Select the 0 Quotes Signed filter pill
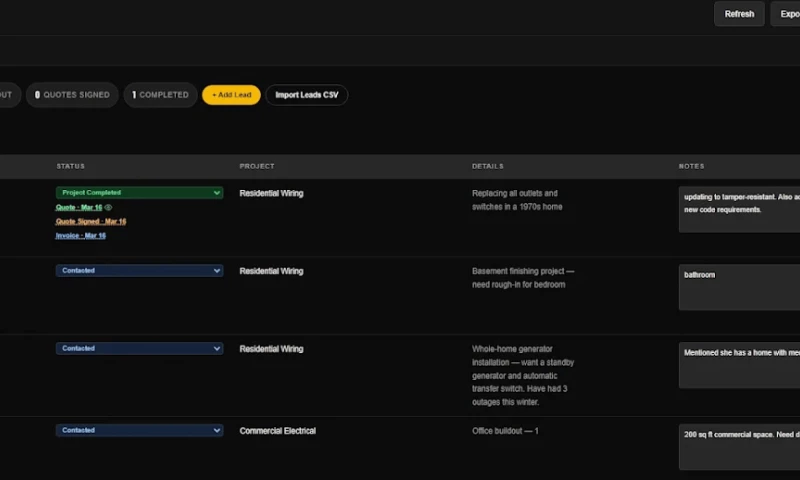This screenshot has height=480, width=800. (x=72, y=95)
